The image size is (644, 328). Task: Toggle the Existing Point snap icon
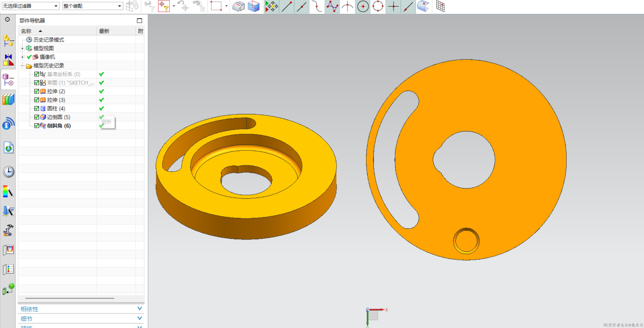coord(393,6)
